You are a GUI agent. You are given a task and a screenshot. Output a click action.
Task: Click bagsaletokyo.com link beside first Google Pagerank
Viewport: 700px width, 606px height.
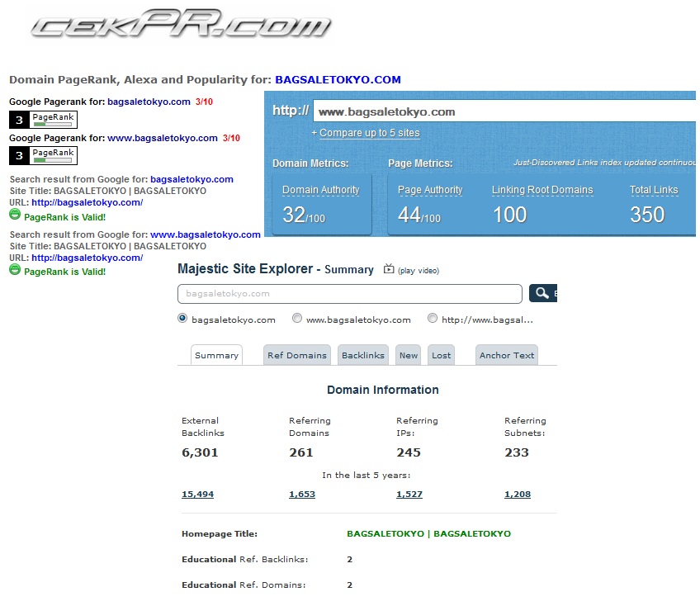[x=149, y=102]
